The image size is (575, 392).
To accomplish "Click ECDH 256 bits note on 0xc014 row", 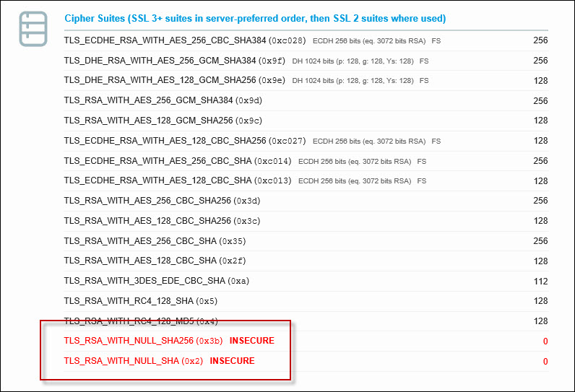I will pos(355,162).
